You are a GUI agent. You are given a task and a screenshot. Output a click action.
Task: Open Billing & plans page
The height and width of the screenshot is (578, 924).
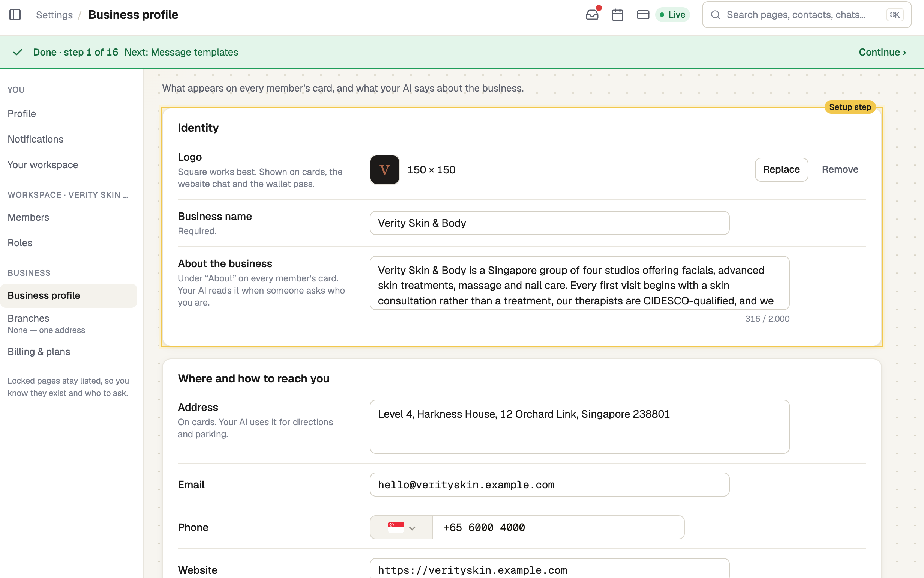69,352
